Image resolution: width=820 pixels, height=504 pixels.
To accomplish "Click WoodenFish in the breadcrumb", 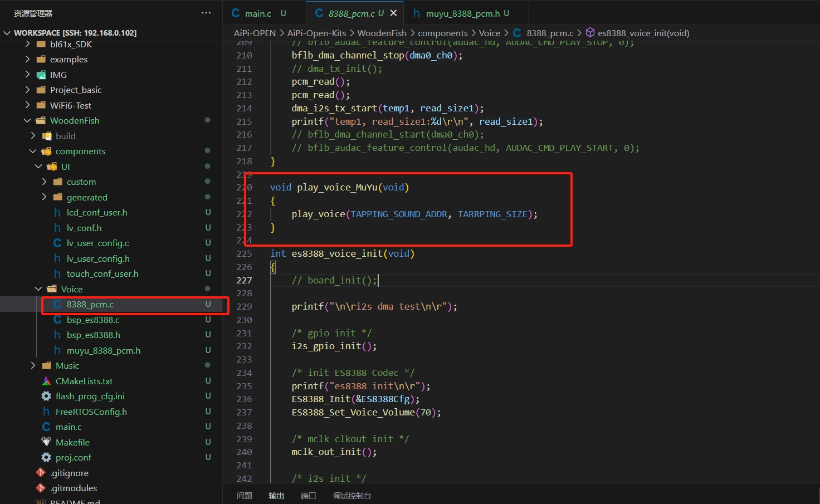I will click(x=382, y=33).
